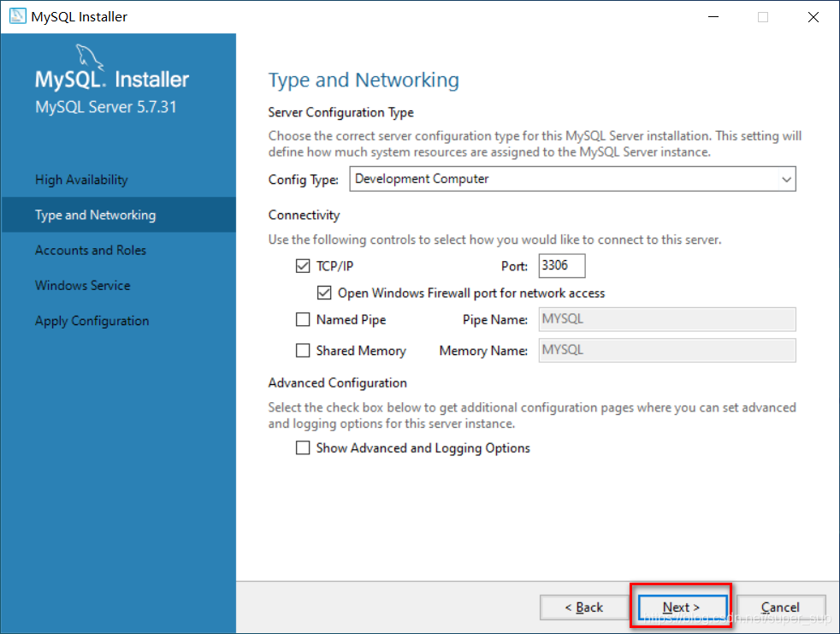The height and width of the screenshot is (634, 840).
Task: Select High Availability step in sidebar
Action: (x=118, y=180)
